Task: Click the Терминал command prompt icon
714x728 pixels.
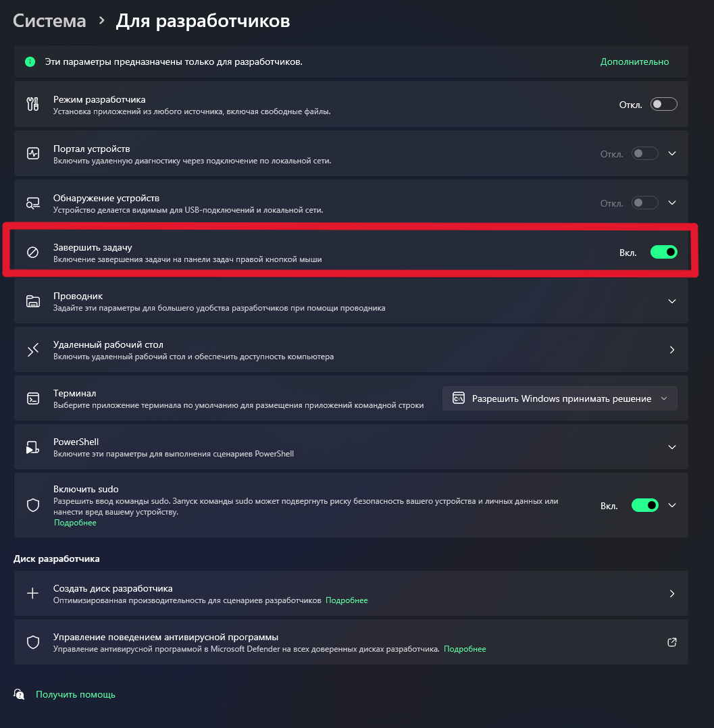Action: (x=32, y=398)
